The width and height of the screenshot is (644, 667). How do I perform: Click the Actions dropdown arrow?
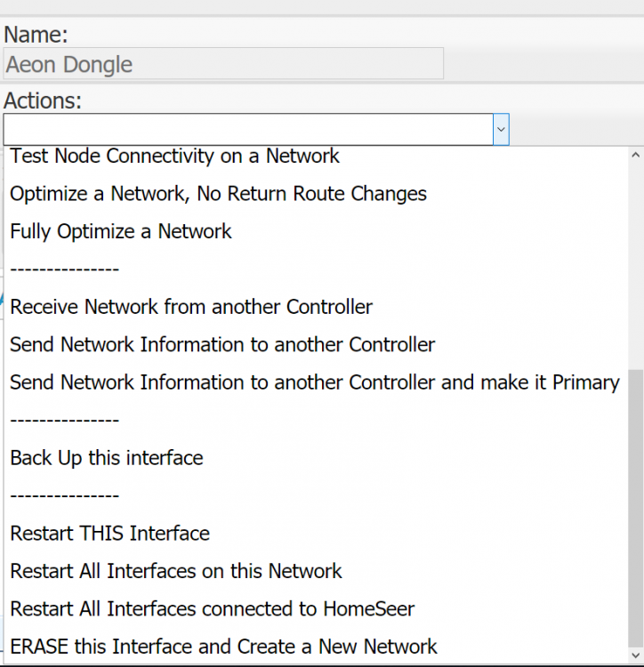[x=501, y=130]
